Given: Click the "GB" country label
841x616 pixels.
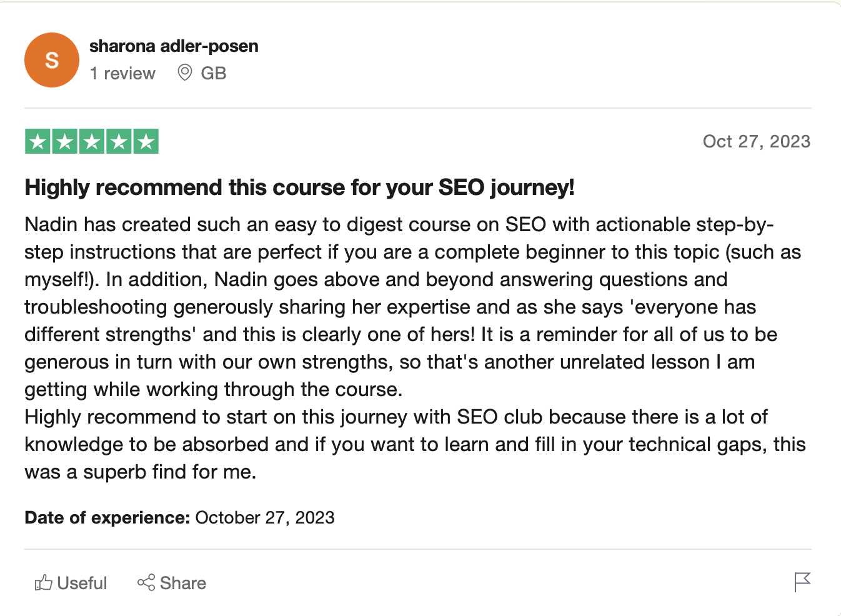Looking at the screenshot, I should (214, 74).
